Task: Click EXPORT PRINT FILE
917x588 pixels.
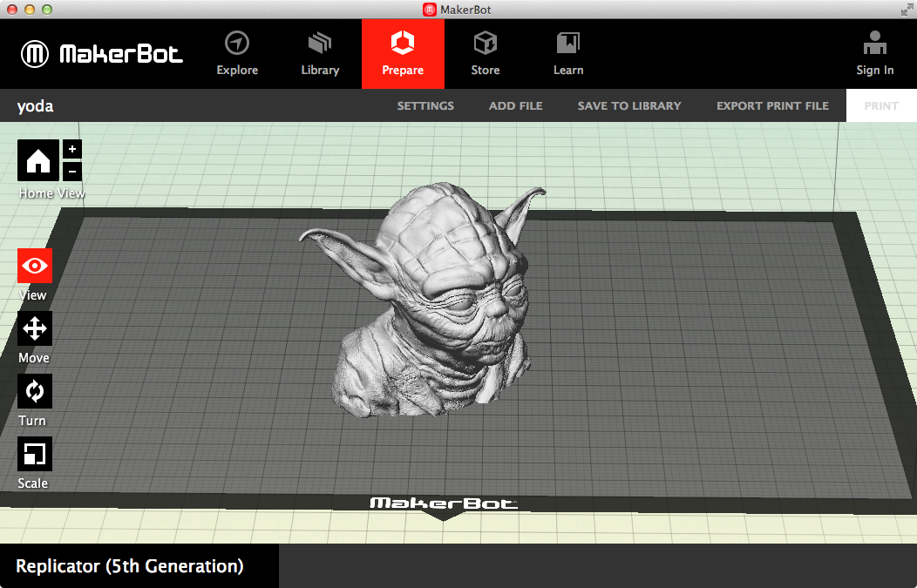Action: (772, 105)
